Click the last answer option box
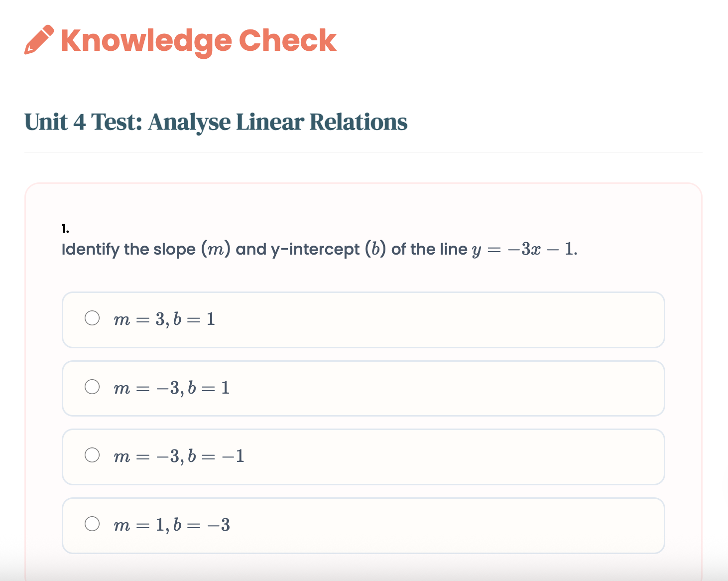The image size is (728, 581). tap(364, 526)
